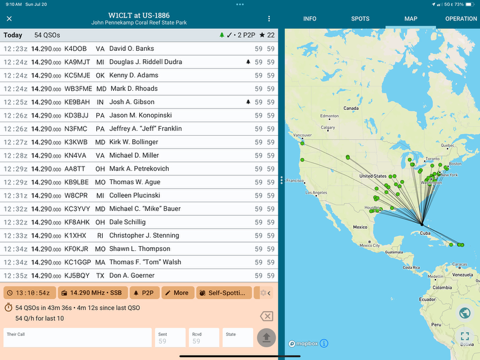Click the stopwatch icon next to the QSO stats
Viewport: 480px width, 360px height.
[x=8, y=307]
